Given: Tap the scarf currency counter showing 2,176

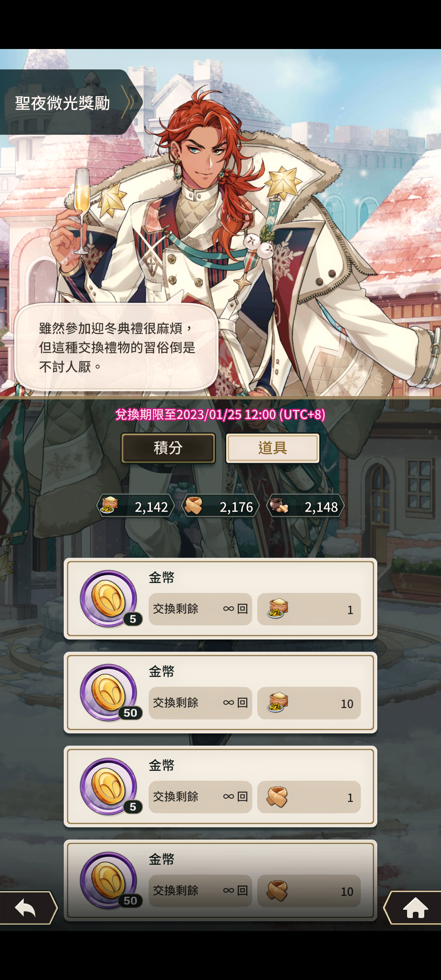Looking at the screenshot, I should [x=220, y=506].
